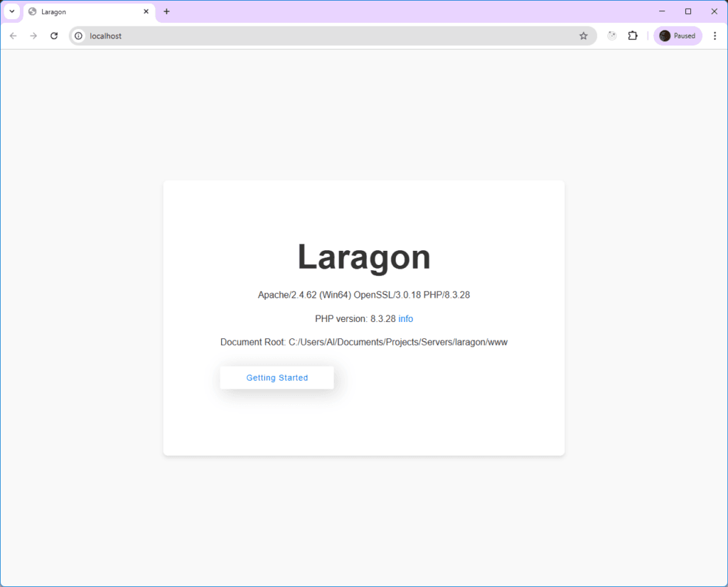Open the tab search chevron
This screenshot has width=728, height=587.
[x=11, y=11]
